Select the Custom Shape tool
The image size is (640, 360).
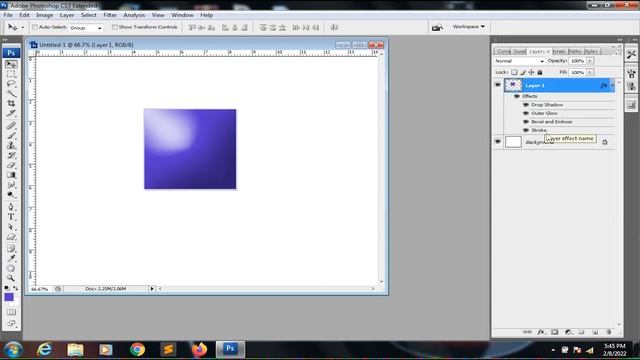(x=11, y=236)
